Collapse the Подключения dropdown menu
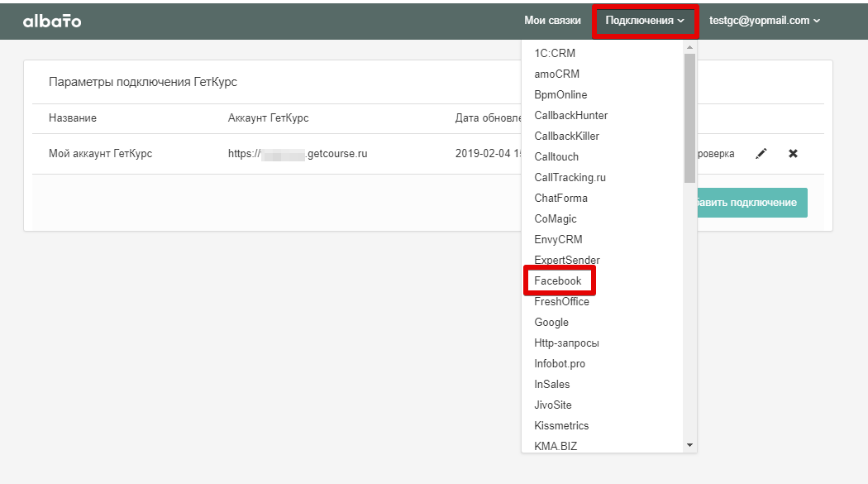Viewport: 868px width, 484px height. coord(645,21)
